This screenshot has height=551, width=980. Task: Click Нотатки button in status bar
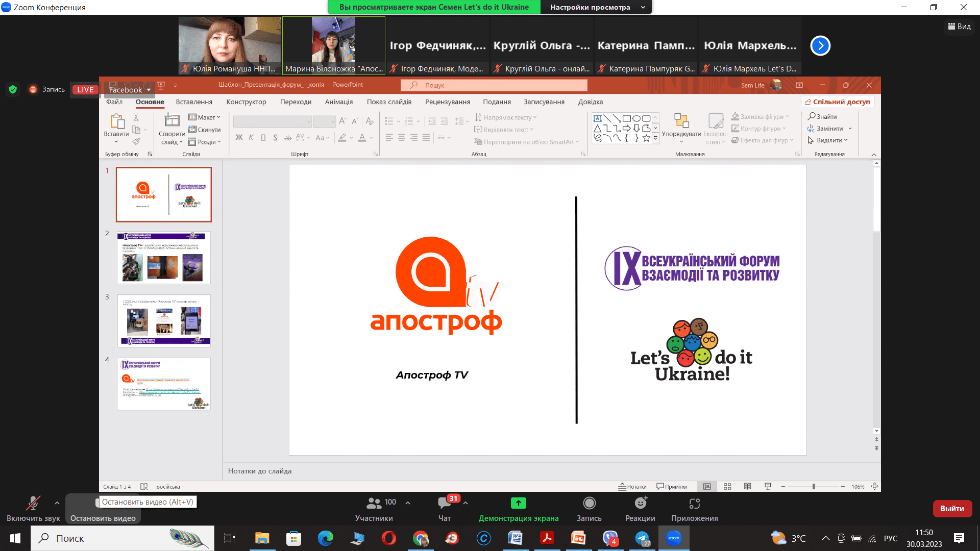(x=632, y=486)
